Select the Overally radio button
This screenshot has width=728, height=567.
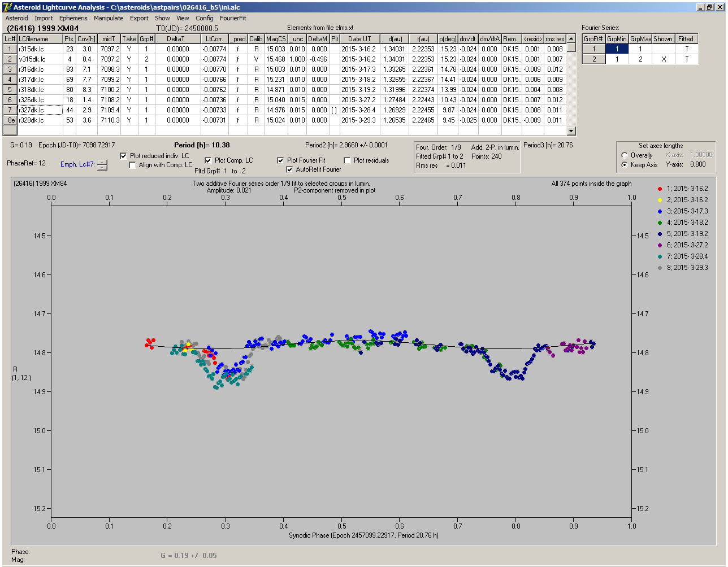[625, 155]
